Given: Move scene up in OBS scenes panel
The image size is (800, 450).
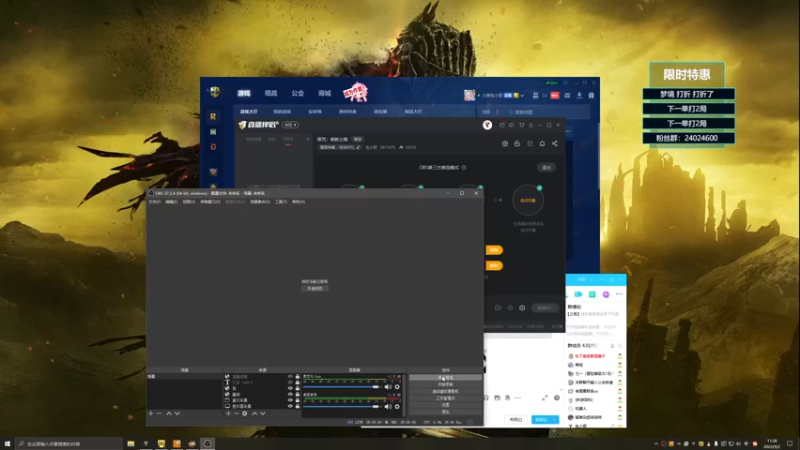Looking at the screenshot, I should 169,413.
